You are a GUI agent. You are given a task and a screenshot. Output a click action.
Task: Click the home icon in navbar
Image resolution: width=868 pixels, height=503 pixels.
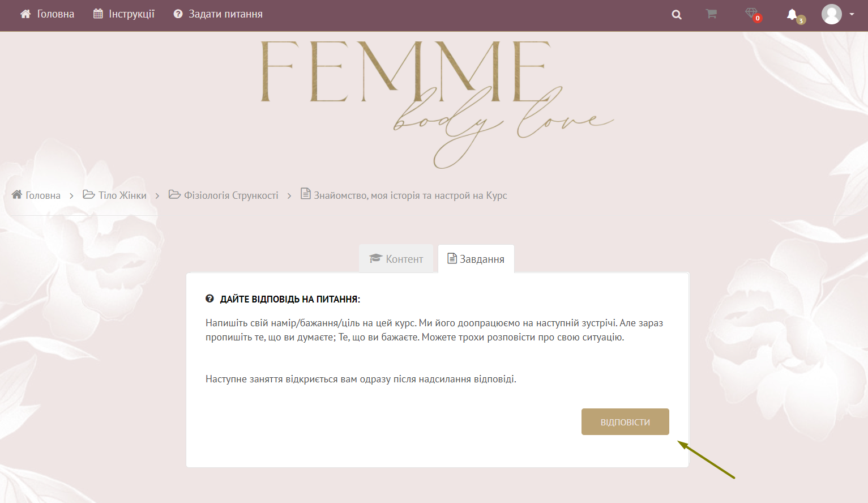pyautogui.click(x=25, y=14)
